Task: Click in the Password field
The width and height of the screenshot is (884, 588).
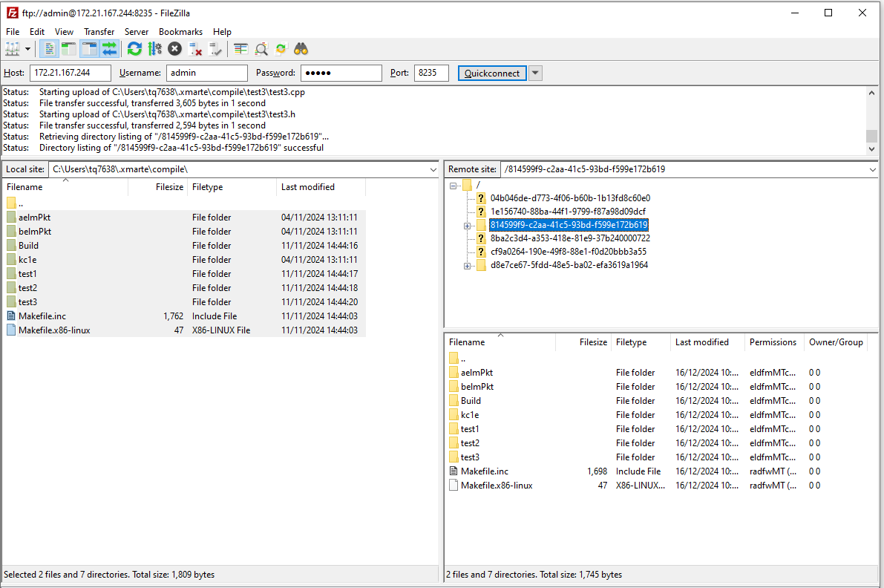Action: (x=341, y=72)
